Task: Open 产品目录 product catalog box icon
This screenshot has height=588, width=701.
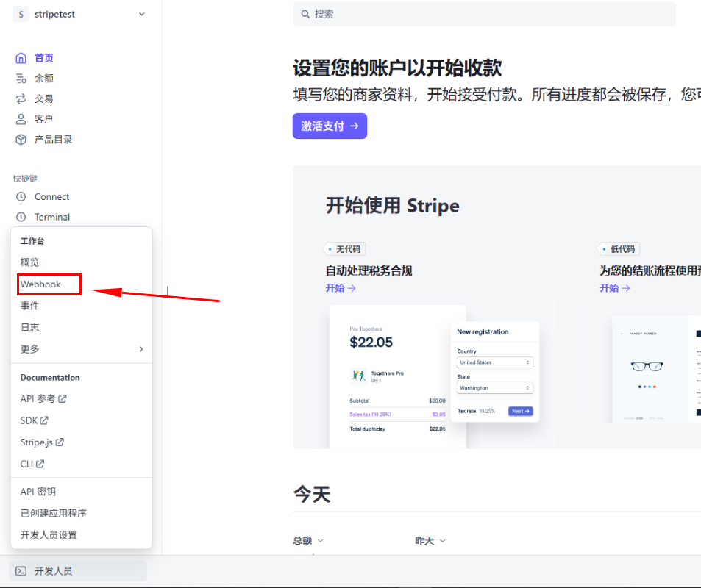Action: pyautogui.click(x=21, y=140)
